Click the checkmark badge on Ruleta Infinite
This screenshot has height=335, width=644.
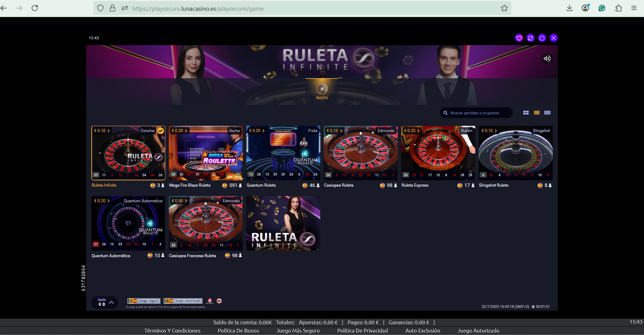point(160,131)
